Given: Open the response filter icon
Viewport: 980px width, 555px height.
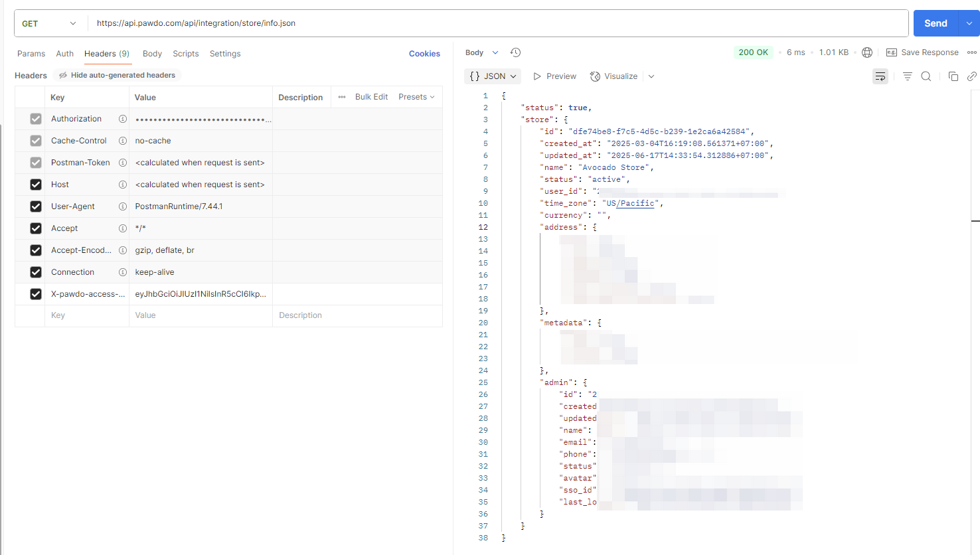Looking at the screenshot, I should (907, 76).
